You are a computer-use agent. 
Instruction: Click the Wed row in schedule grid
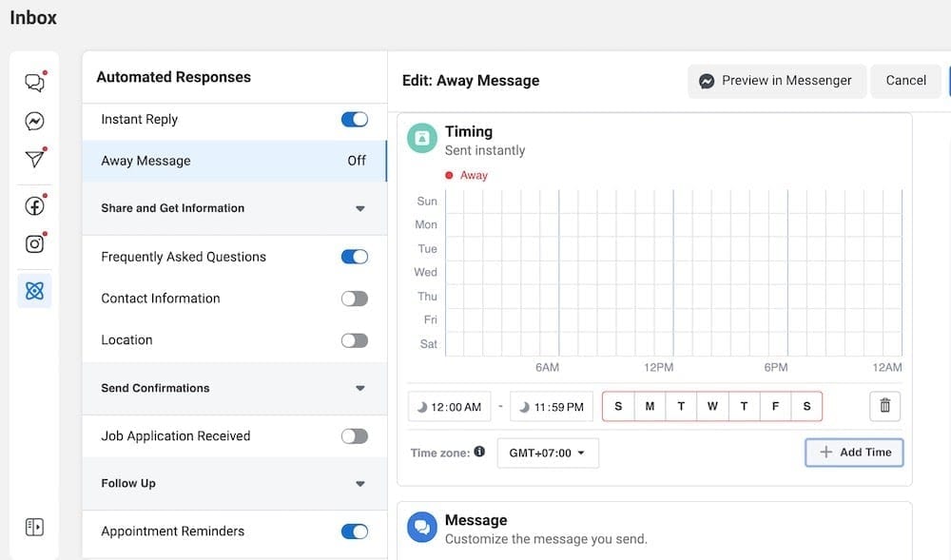(673, 273)
